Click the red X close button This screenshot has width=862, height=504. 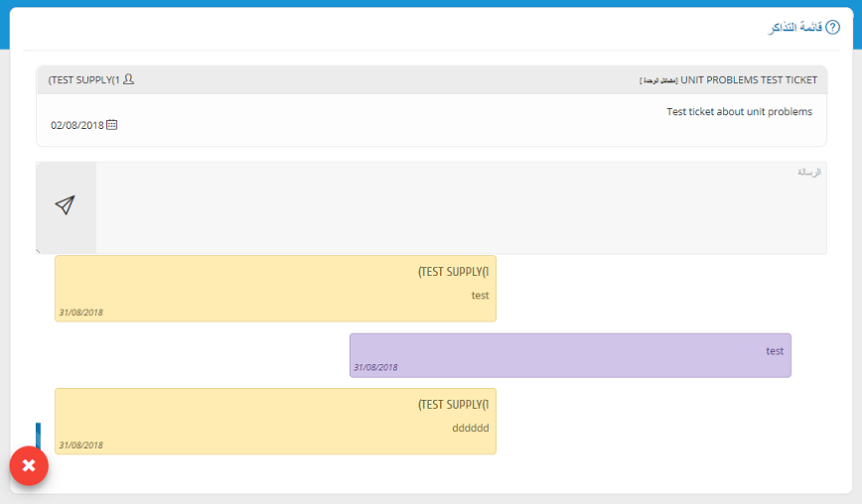click(29, 465)
